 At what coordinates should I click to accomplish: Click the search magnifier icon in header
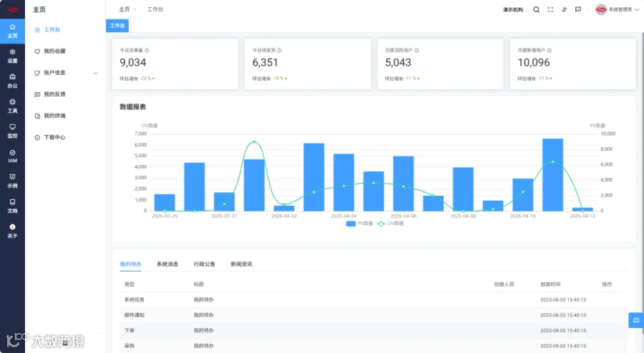[x=537, y=9]
